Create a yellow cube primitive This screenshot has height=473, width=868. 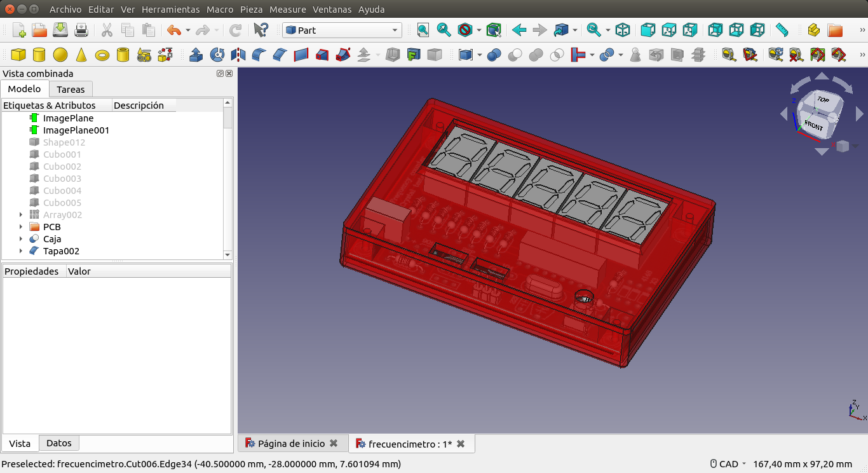(x=18, y=55)
